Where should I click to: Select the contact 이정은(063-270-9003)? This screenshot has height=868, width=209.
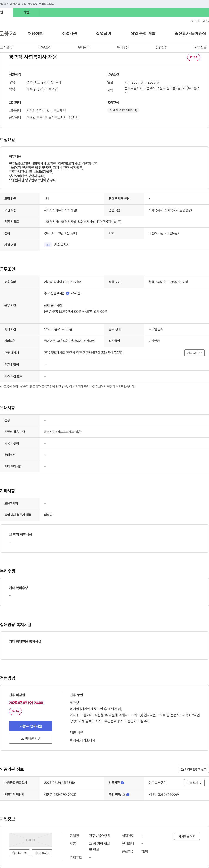[x=60, y=795]
